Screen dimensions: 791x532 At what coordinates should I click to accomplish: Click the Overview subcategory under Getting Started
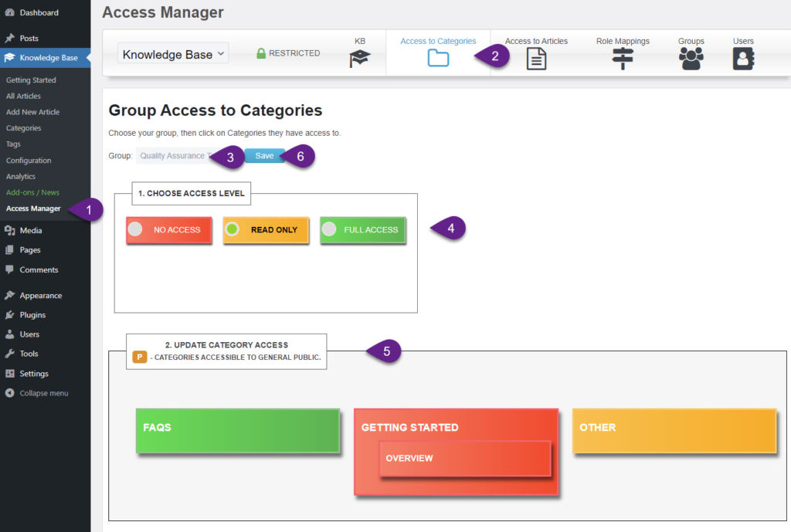[x=464, y=459]
